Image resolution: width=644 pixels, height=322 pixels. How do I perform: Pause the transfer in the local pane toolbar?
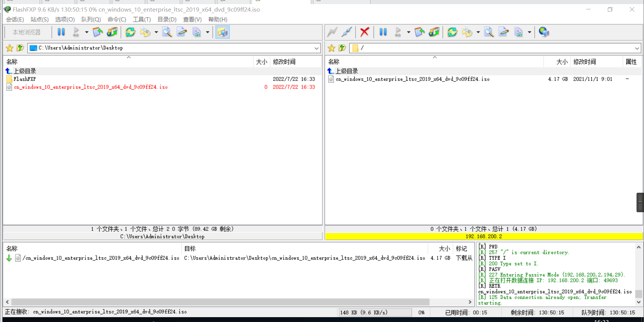(x=61, y=32)
